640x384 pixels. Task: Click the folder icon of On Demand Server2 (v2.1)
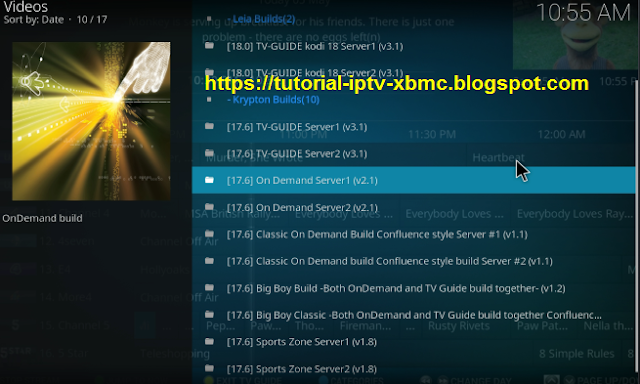point(209,206)
